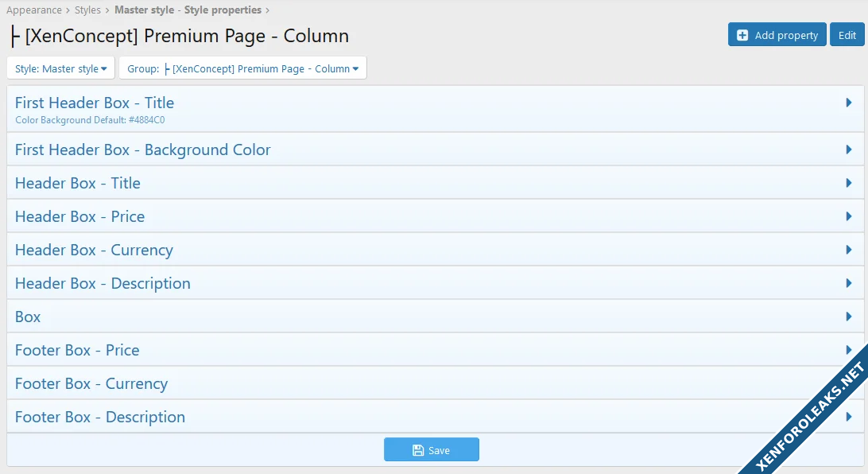Open the Footer Box - Currency property
Viewport: 868px width, 474px height.
click(x=91, y=384)
